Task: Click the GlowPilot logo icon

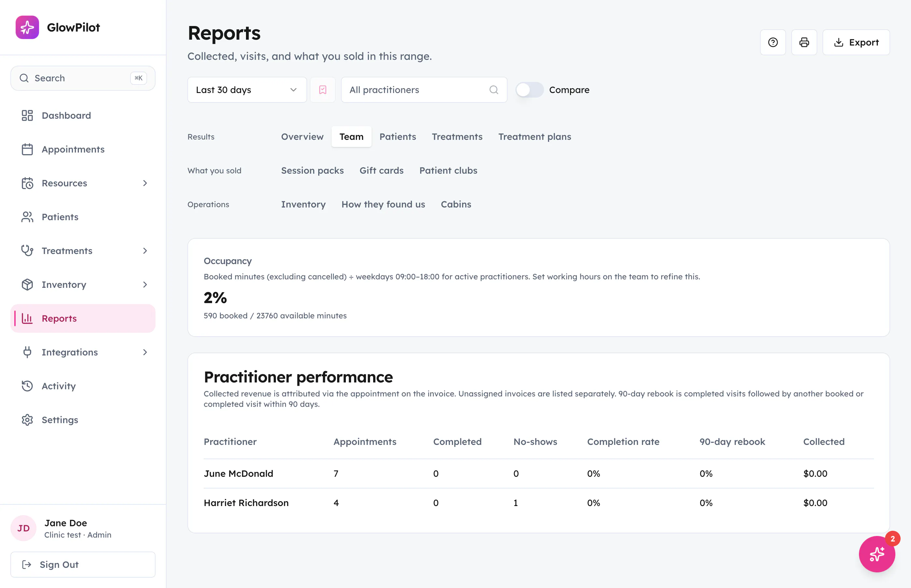Action: coord(27,28)
